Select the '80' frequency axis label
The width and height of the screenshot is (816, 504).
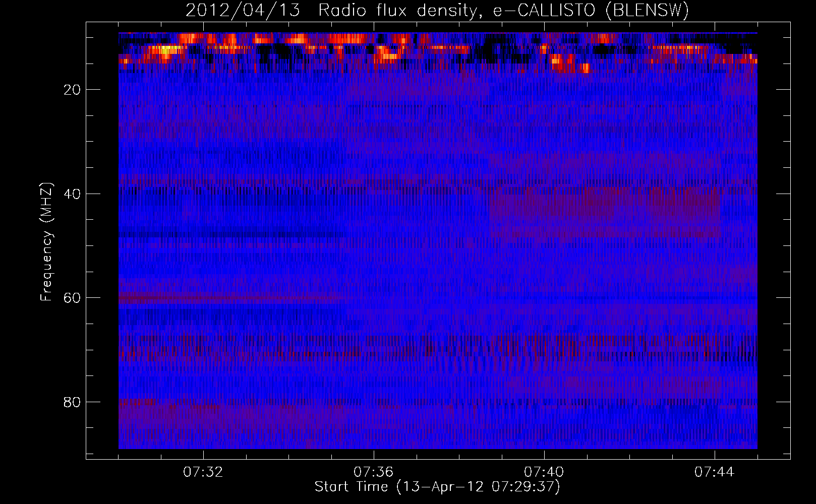coord(73,402)
